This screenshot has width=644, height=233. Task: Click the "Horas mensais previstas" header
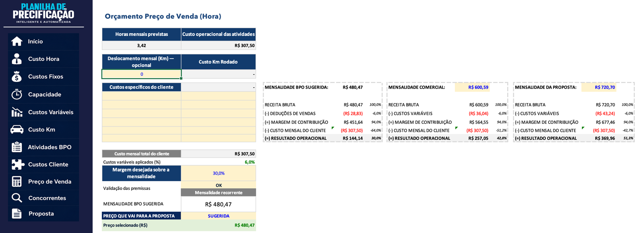click(142, 34)
